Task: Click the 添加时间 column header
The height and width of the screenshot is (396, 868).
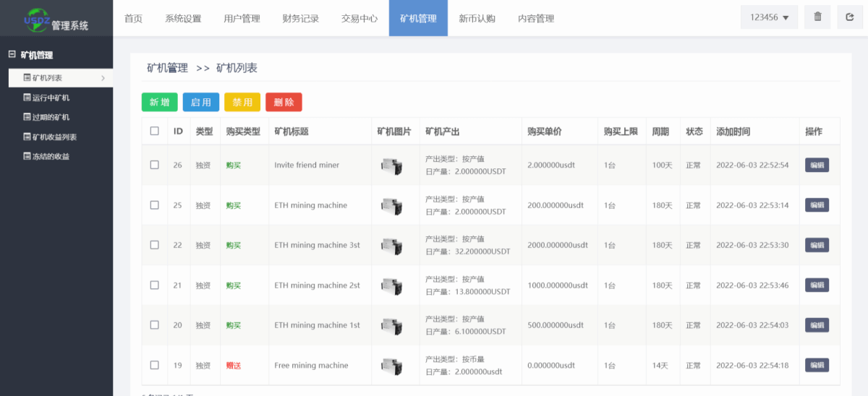Action: pos(733,132)
